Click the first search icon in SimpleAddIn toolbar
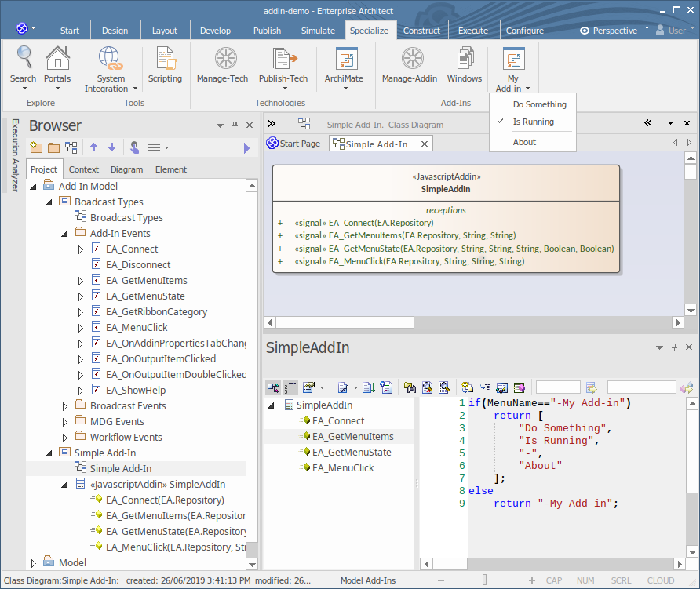This screenshot has height=589, width=700. click(410, 387)
